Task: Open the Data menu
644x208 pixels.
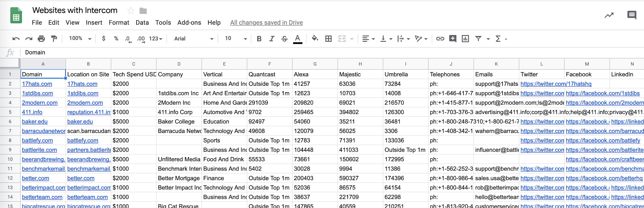Action: click(x=142, y=23)
